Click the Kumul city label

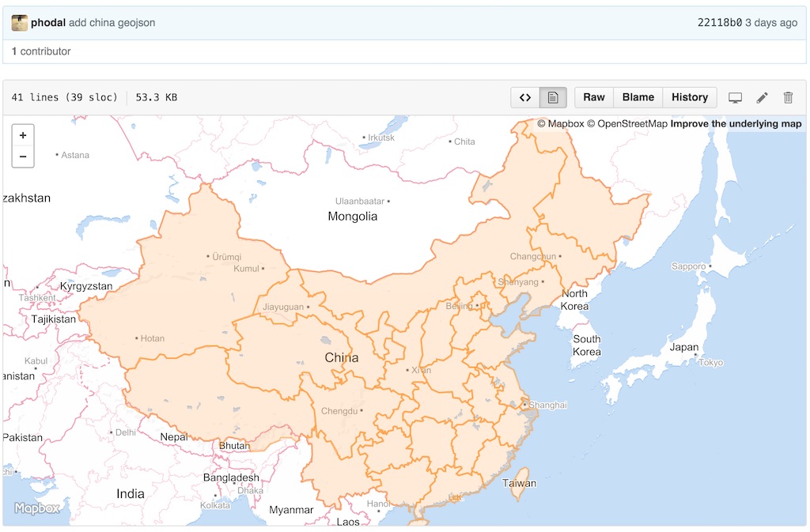(x=247, y=269)
